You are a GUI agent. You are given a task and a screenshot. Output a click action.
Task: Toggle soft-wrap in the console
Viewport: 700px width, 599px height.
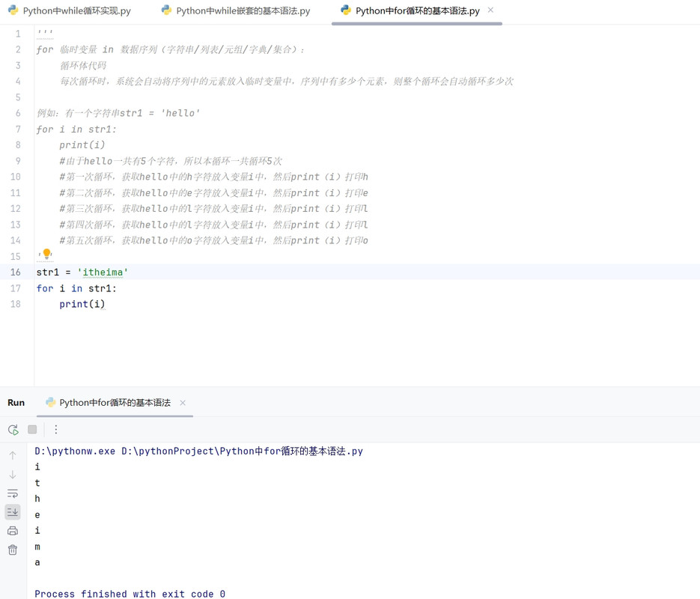pyautogui.click(x=13, y=493)
